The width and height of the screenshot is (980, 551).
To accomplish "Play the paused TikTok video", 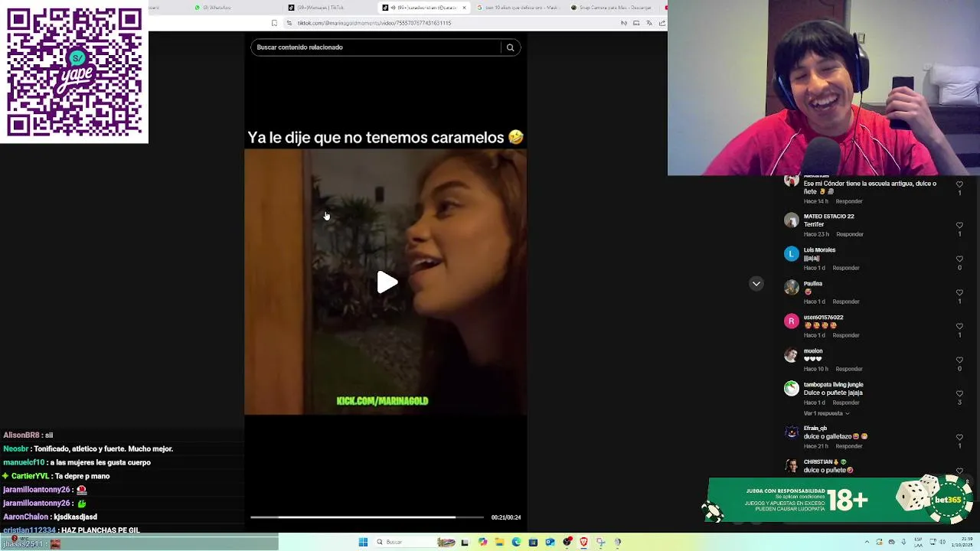I will click(387, 282).
